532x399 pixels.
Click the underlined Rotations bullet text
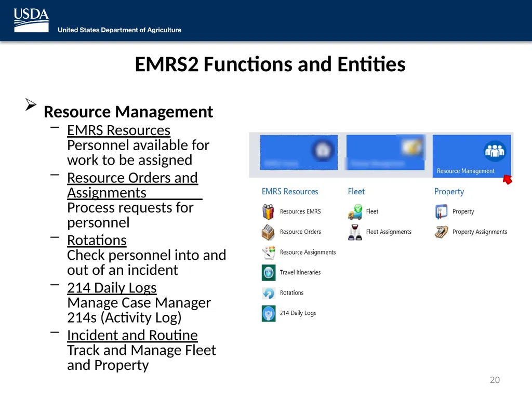[97, 240]
